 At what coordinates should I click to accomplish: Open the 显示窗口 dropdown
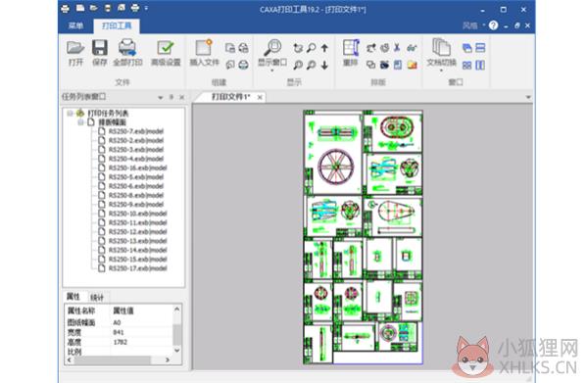[x=272, y=66]
